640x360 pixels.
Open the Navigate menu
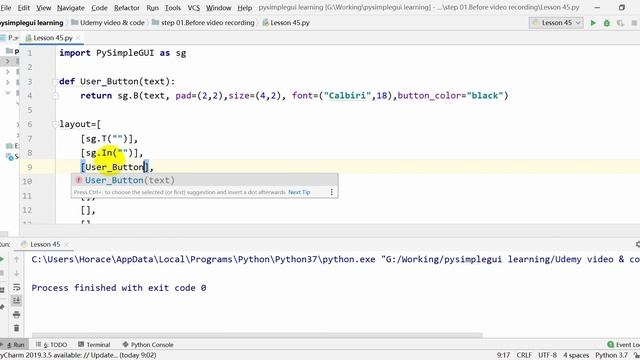click(71, 8)
